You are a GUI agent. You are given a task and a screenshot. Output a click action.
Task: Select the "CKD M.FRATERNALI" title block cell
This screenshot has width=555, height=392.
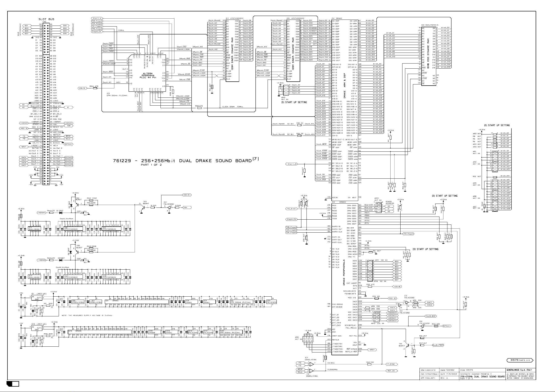429,374
